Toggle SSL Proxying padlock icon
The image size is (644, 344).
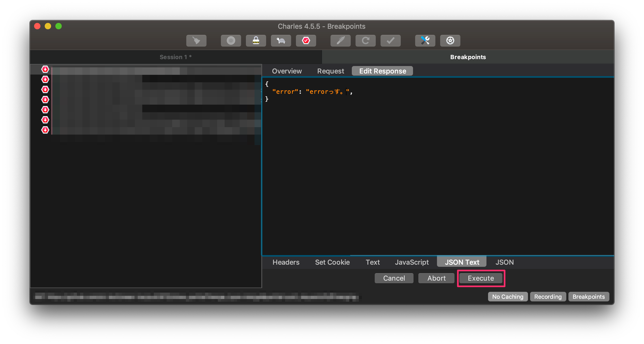point(256,41)
